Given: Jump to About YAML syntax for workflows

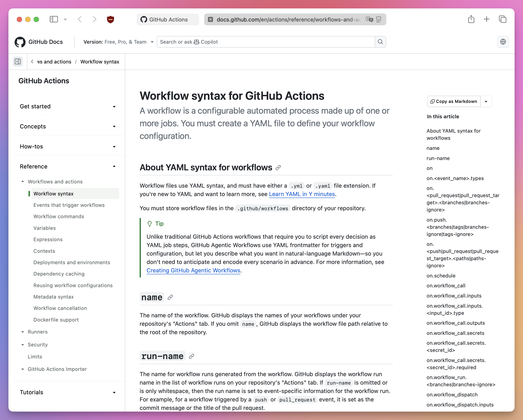Looking at the screenshot, I should coord(453,134).
